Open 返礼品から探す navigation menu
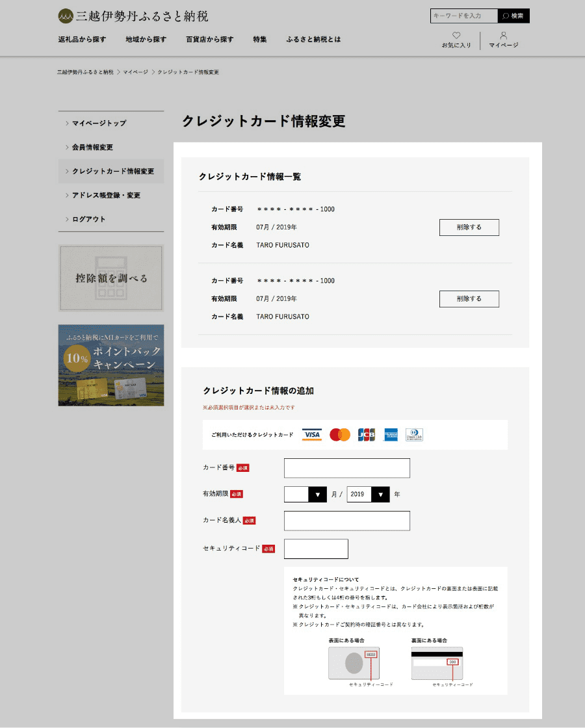Viewport: 585px width, 728px height. click(82, 40)
